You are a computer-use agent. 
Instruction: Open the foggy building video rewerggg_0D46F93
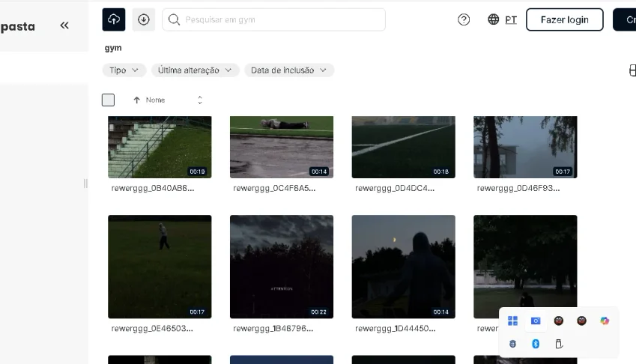[x=525, y=147]
